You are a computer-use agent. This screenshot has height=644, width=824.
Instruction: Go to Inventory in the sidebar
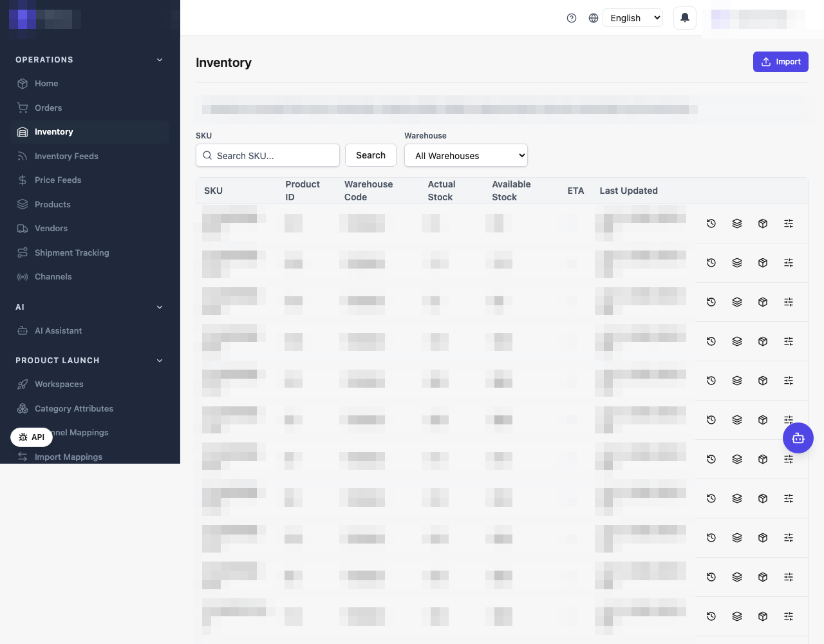90,132
